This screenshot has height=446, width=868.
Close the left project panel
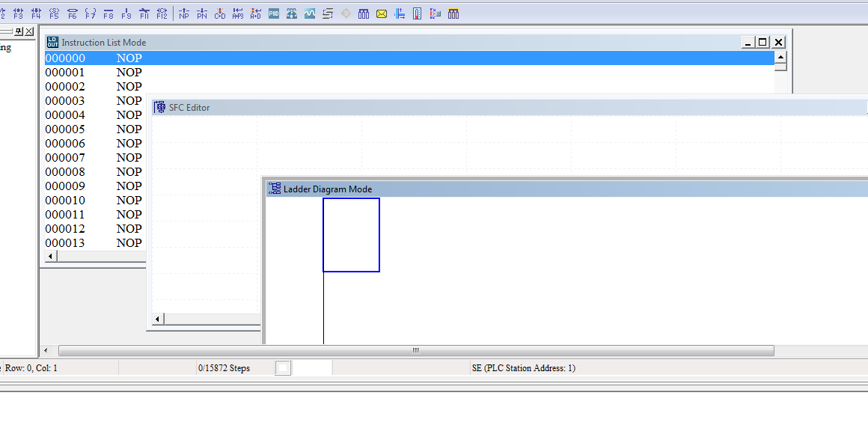point(29,31)
